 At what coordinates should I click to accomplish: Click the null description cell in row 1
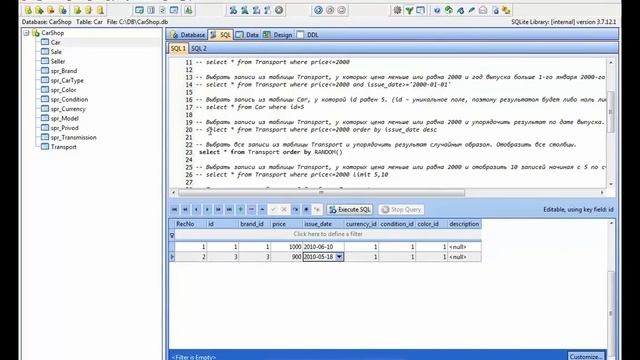[x=464, y=247]
